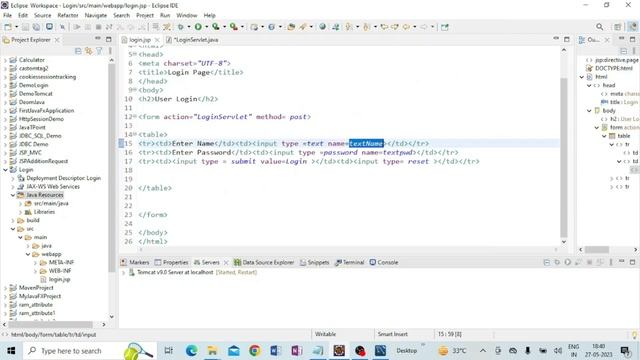Open the Source menu
The width and height of the screenshot is (640, 360).
click(x=42, y=15)
